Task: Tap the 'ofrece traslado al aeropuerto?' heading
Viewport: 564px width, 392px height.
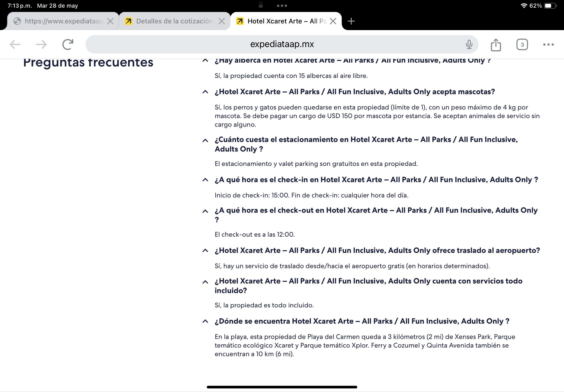Action: [x=377, y=250]
